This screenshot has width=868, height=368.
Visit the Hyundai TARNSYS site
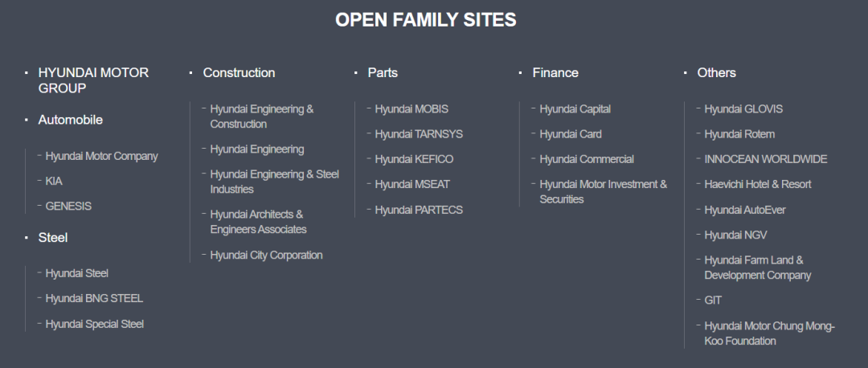pos(419,134)
